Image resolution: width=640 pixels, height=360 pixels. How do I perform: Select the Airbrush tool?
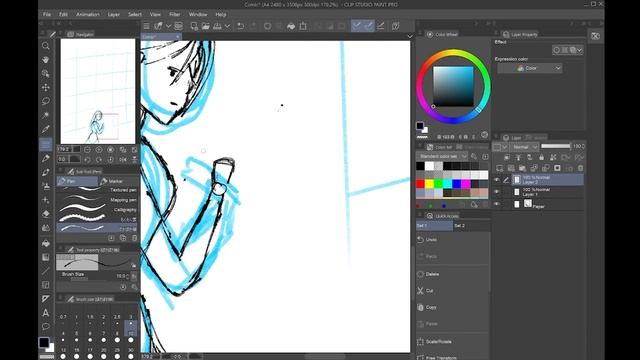point(46,186)
